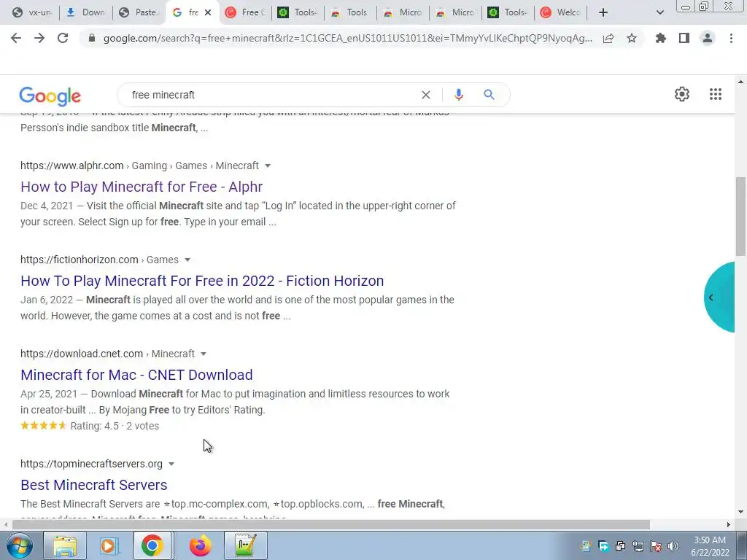Open Firefox from the taskbar
Viewport: 747px width, 560px height.
201,545
